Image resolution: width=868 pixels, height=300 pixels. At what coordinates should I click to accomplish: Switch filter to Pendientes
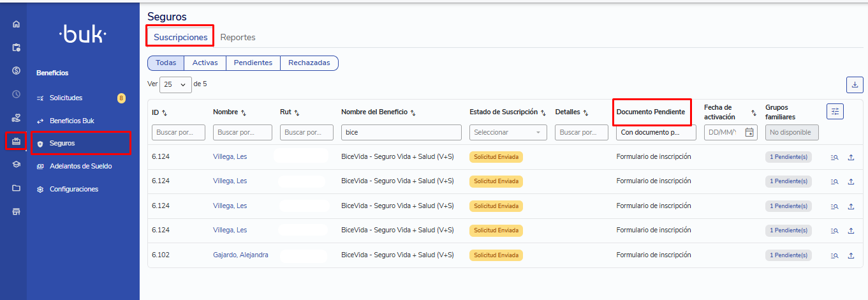253,63
